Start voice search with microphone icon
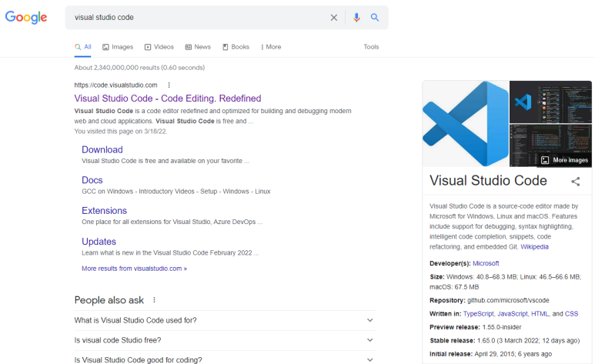The width and height of the screenshot is (595, 364). [x=356, y=18]
